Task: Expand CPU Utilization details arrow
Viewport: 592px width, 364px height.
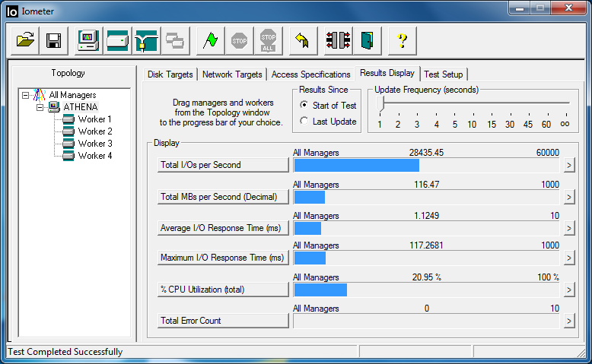Action: [569, 290]
